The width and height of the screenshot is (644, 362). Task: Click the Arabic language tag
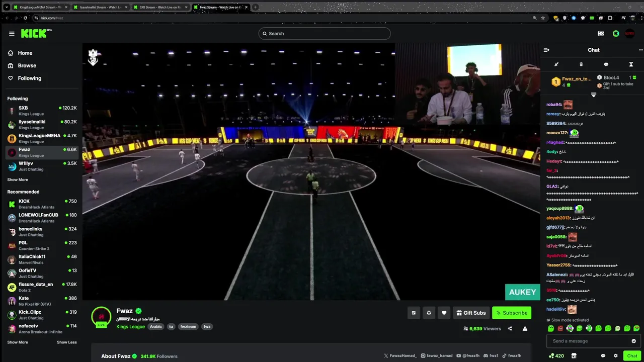pos(156,327)
